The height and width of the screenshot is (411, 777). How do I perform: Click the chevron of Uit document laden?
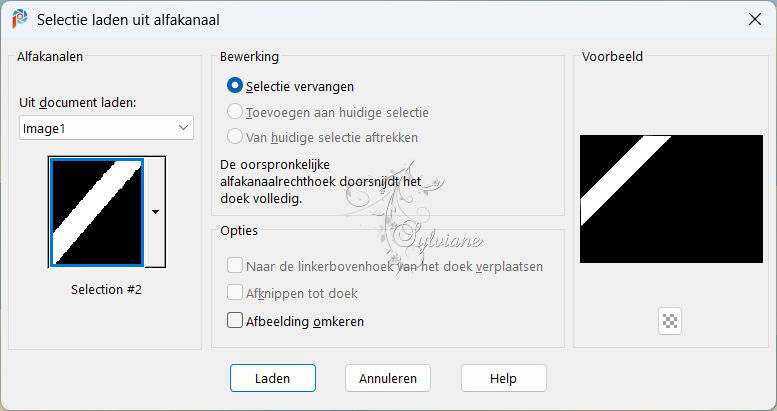click(x=183, y=128)
